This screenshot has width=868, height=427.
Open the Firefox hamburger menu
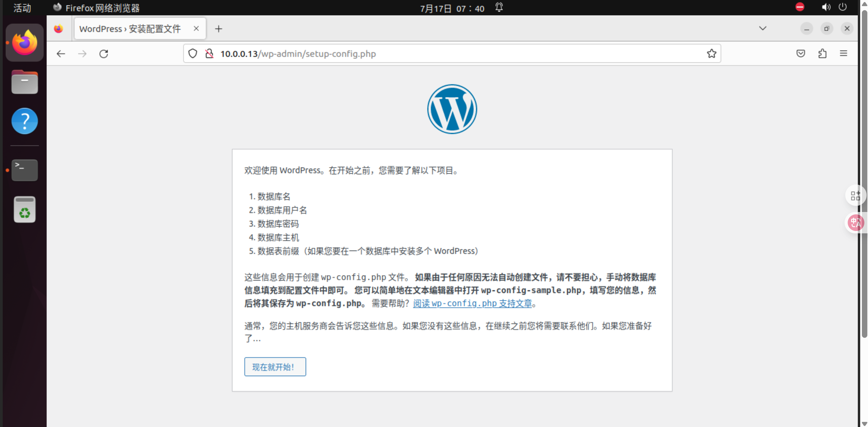844,54
